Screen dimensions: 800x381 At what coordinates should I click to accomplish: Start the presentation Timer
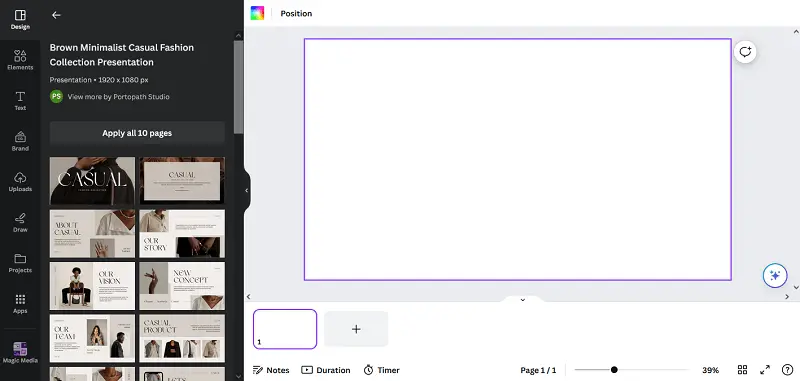point(382,370)
